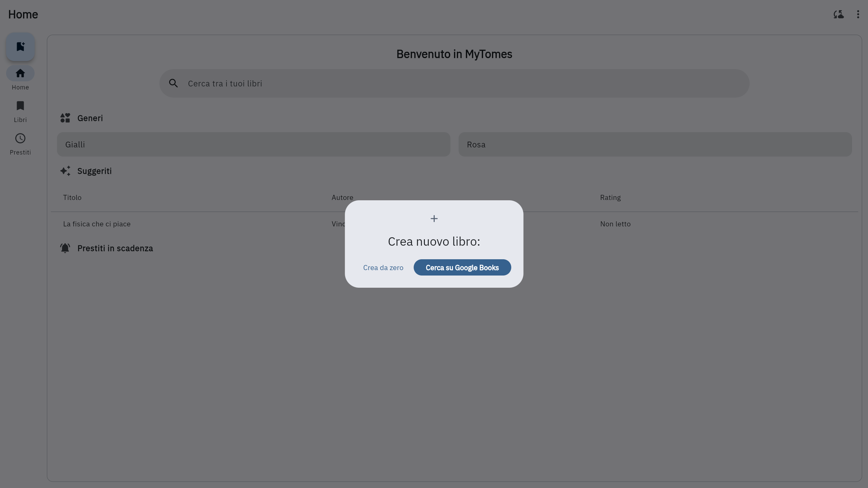Viewport: 868px width, 488px height.
Task: Click the Suggeriti sparkle icon
Action: (x=65, y=171)
